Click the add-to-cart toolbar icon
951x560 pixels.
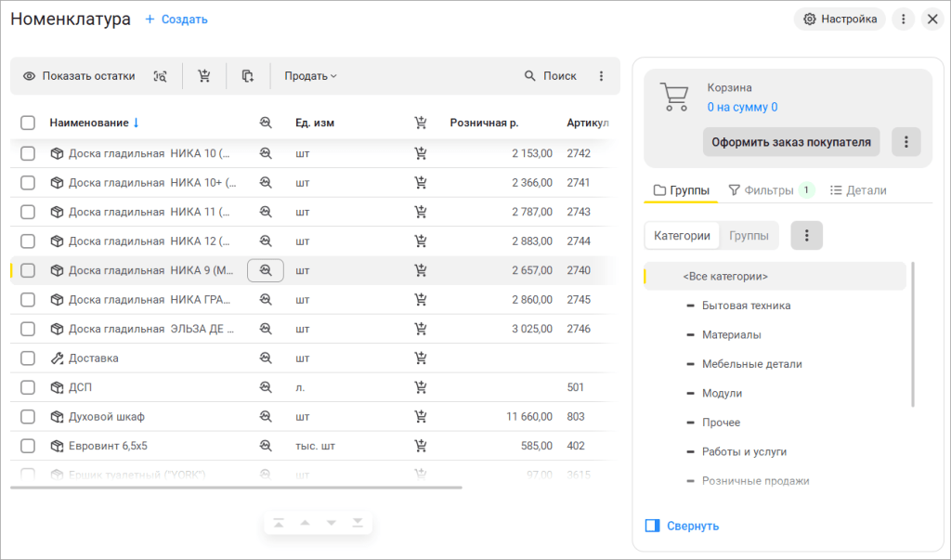pyautogui.click(x=204, y=76)
